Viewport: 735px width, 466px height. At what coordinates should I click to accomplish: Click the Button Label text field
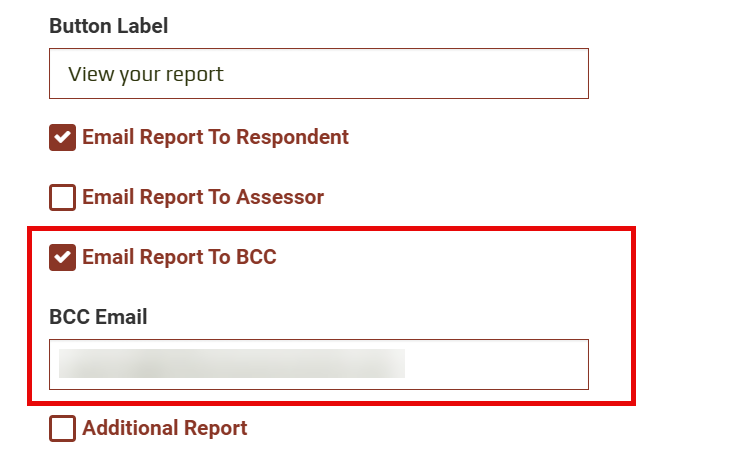click(x=318, y=74)
